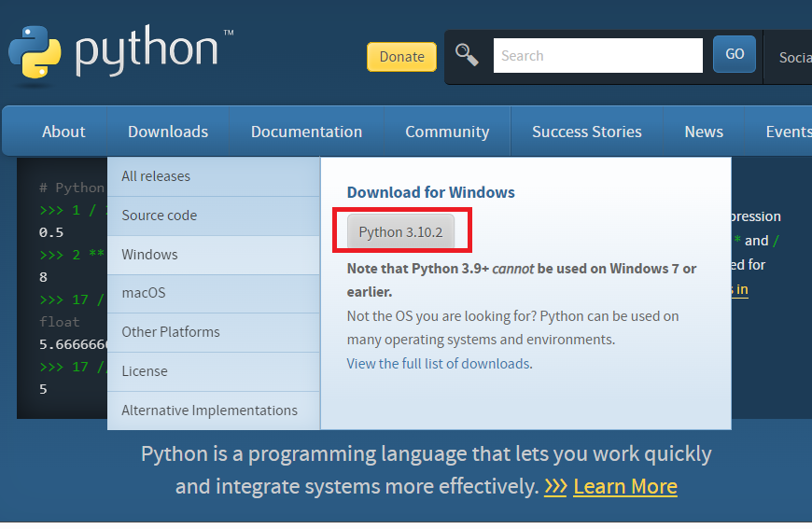Viewport: 812px width, 529px height.
Task: Click the python wordmark text
Action: pyautogui.click(x=147, y=50)
